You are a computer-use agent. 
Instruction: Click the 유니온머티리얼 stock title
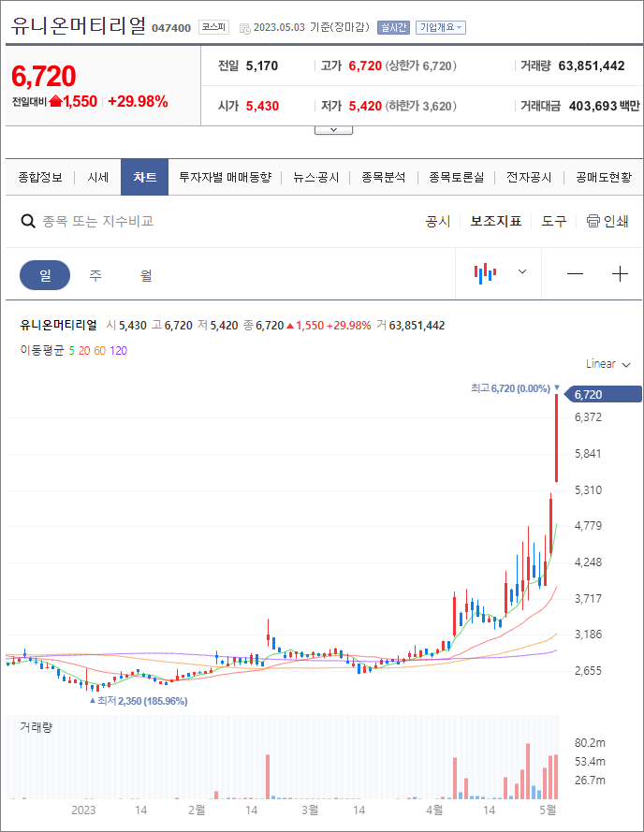[x=78, y=25]
